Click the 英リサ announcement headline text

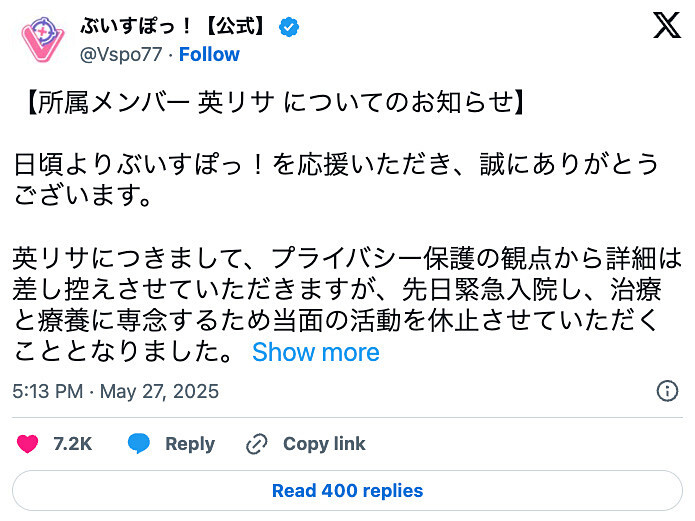coord(270,103)
